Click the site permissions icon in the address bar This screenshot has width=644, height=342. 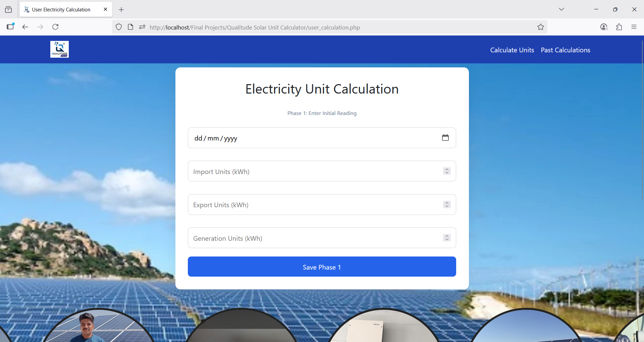(x=142, y=27)
